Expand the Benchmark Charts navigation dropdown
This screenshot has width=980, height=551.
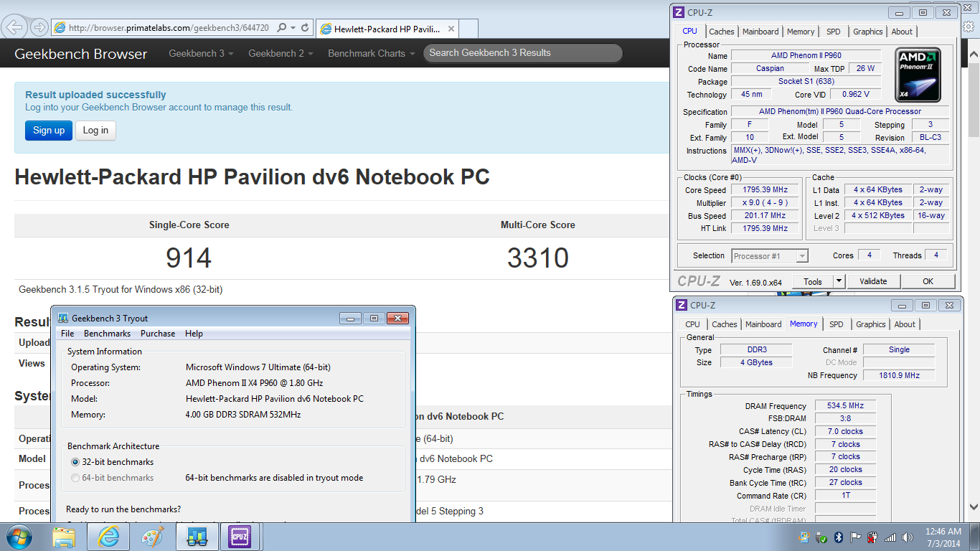click(x=371, y=53)
